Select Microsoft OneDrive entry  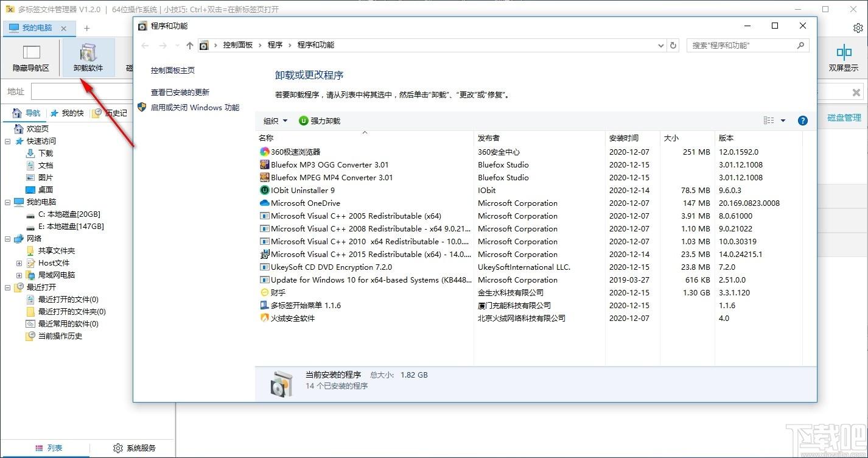(530, 203)
